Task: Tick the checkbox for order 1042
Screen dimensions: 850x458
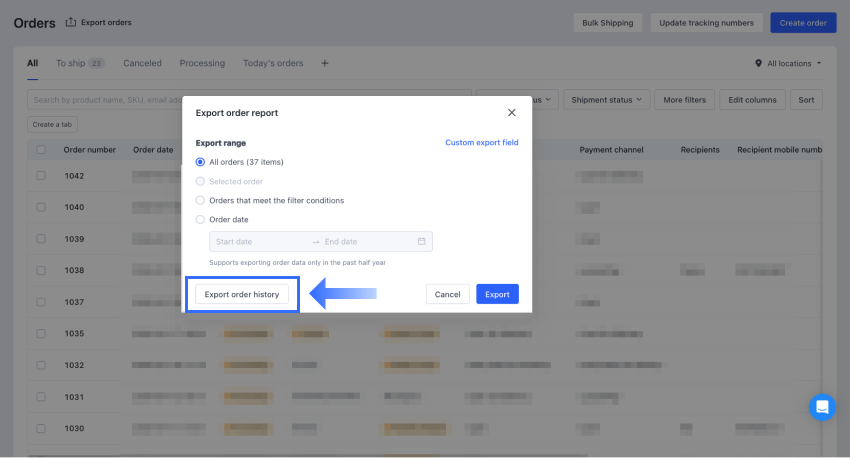Action: point(41,175)
